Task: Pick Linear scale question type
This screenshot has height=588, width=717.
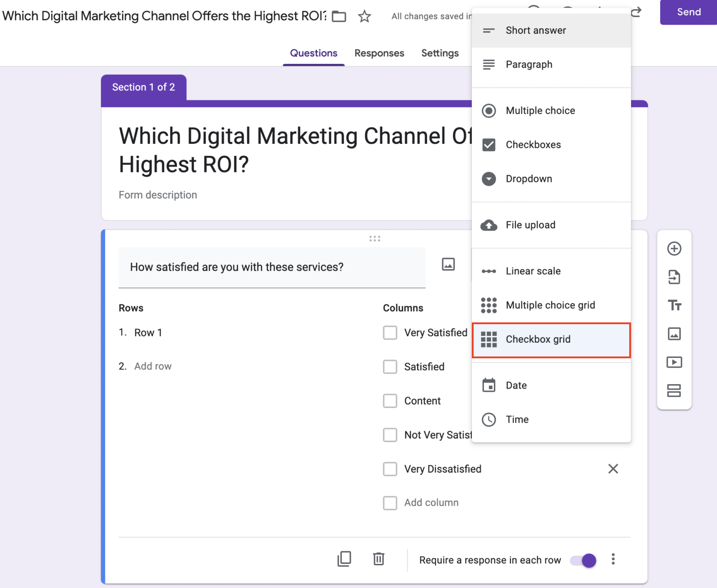Action: [x=551, y=271]
